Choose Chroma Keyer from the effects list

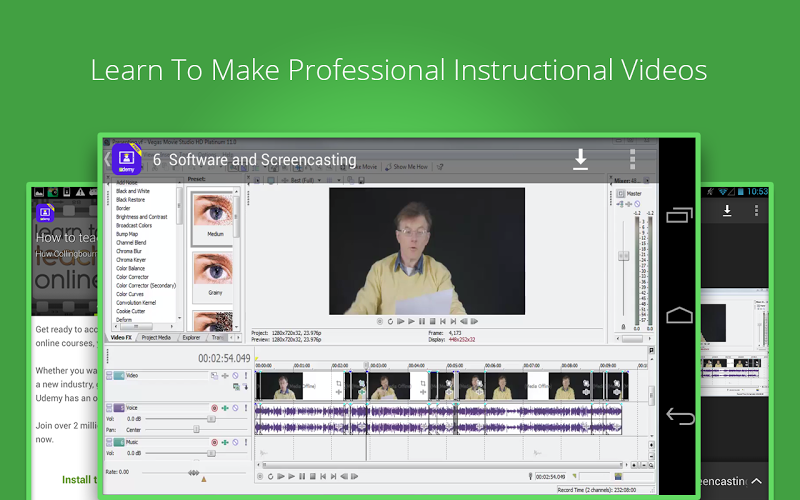[x=132, y=259]
